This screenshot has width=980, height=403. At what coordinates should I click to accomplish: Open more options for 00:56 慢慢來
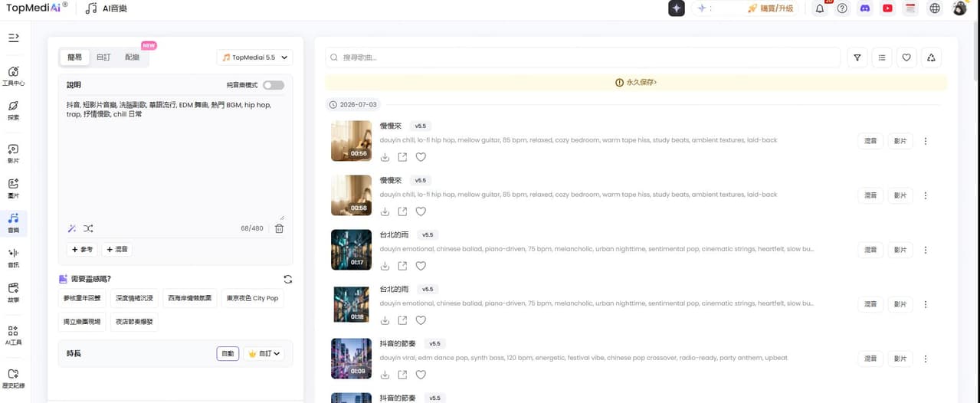point(926,141)
